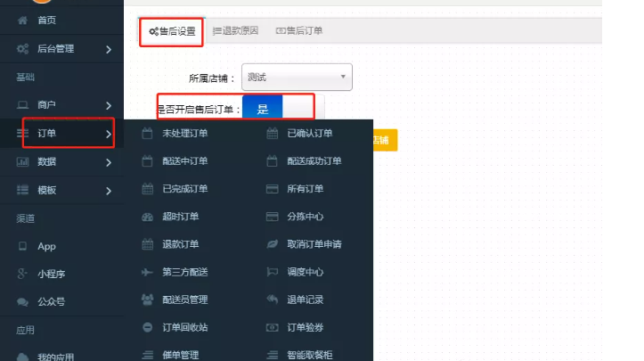Image resolution: width=644 pixels, height=361 pixels.
Task: Click the leaf icon beside 取消订单申请
Action: click(x=272, y=244)
